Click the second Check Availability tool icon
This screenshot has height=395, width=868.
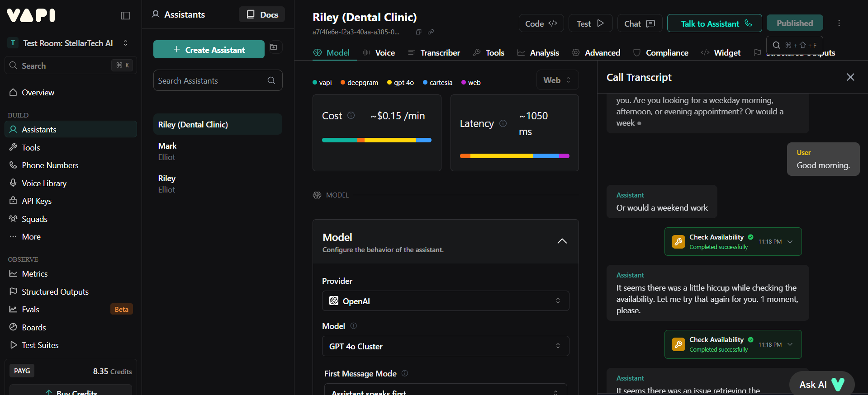[678, 344]
